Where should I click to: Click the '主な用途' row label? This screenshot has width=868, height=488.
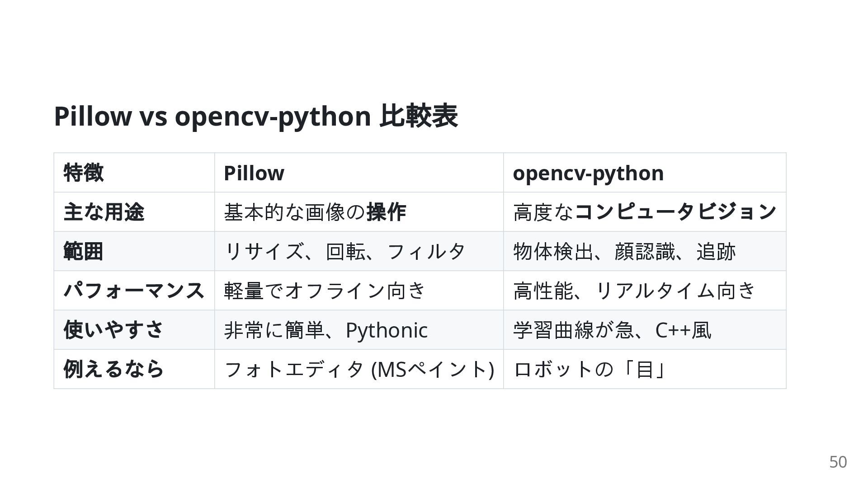coord(104,212)
